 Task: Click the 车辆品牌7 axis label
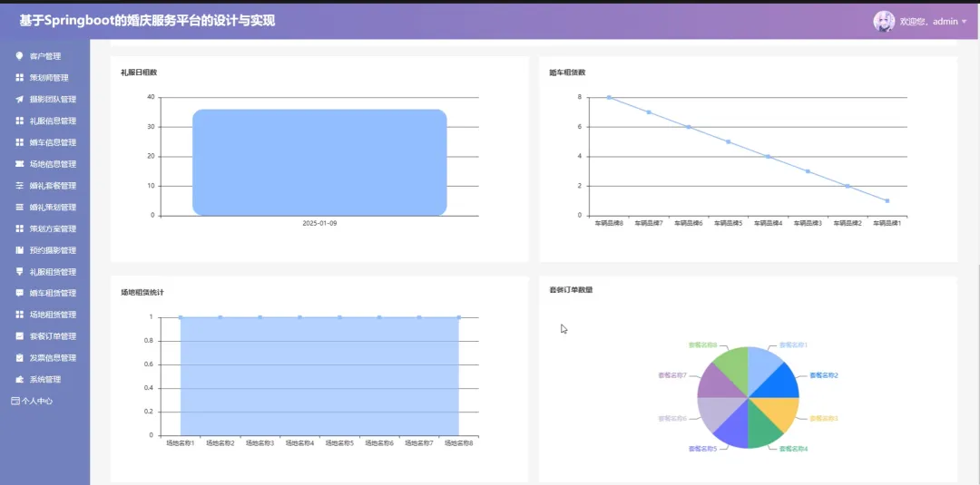649,223
